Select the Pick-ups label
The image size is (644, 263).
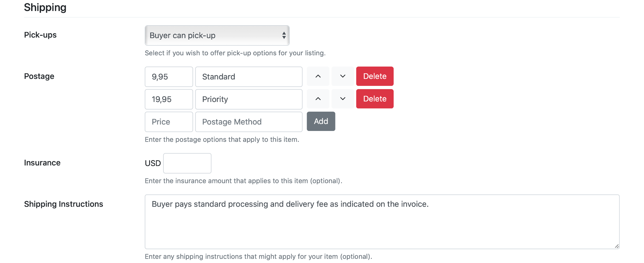tap(40, 35)
